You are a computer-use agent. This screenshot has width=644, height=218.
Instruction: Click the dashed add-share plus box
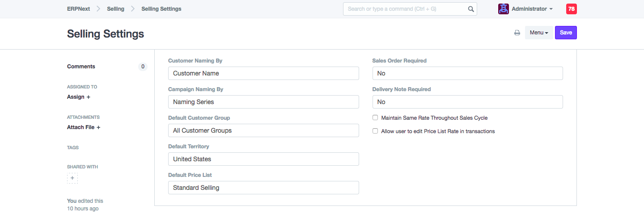point(72,178)
